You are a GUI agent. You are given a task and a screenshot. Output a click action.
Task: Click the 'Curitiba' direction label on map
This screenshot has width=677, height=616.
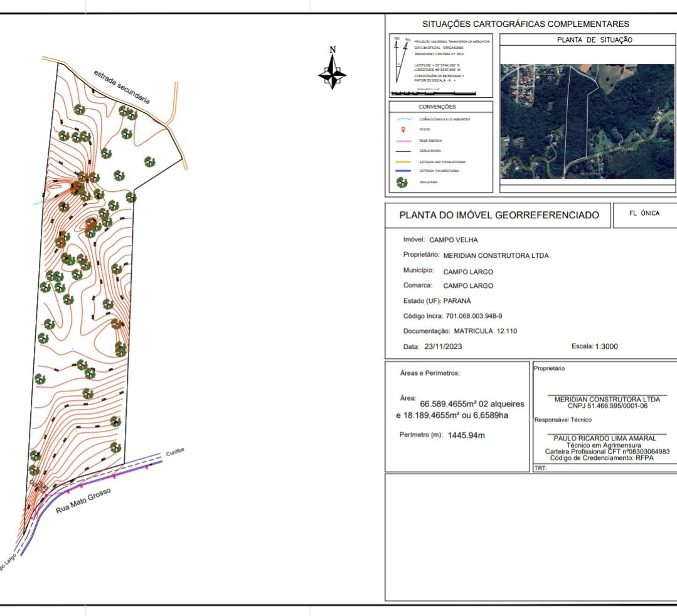[x=175, y=452]
